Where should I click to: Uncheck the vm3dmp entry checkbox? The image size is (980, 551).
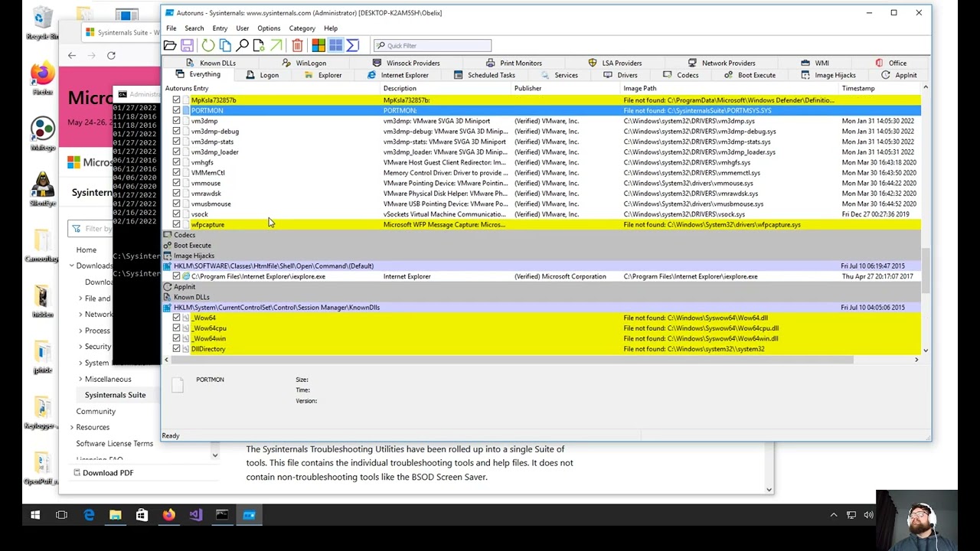click(177, 121)
